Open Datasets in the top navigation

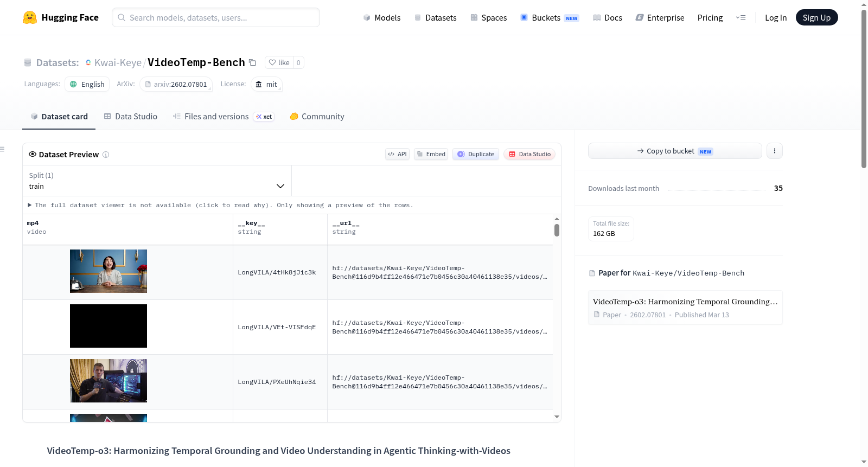coord(435,17)
